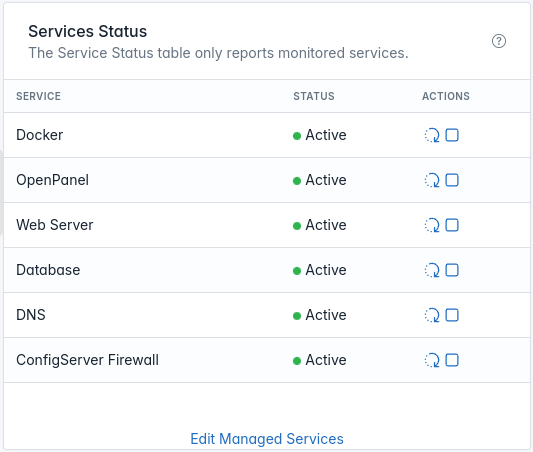The height and width of the screenshot is (452, 533).
Task: Open the Services Status help icon
Action: click(499, 41)
